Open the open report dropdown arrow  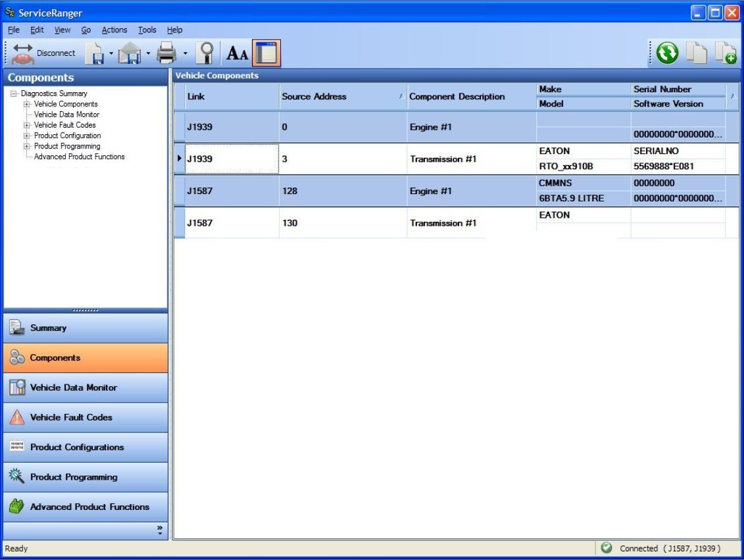(x=148, y=53)
